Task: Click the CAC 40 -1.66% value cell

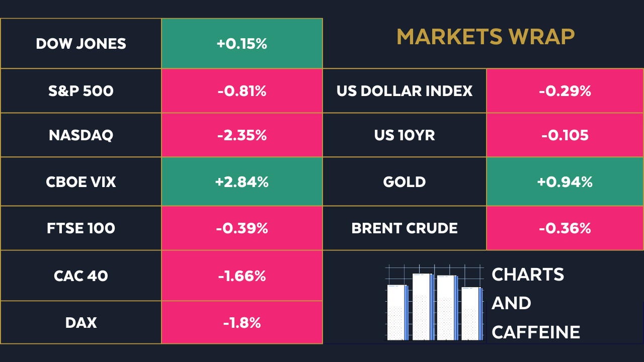Action: (x=242, y=276)
